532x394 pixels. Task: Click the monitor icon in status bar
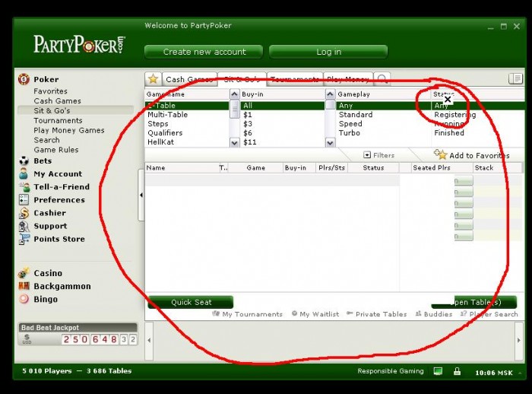[438, 371]
